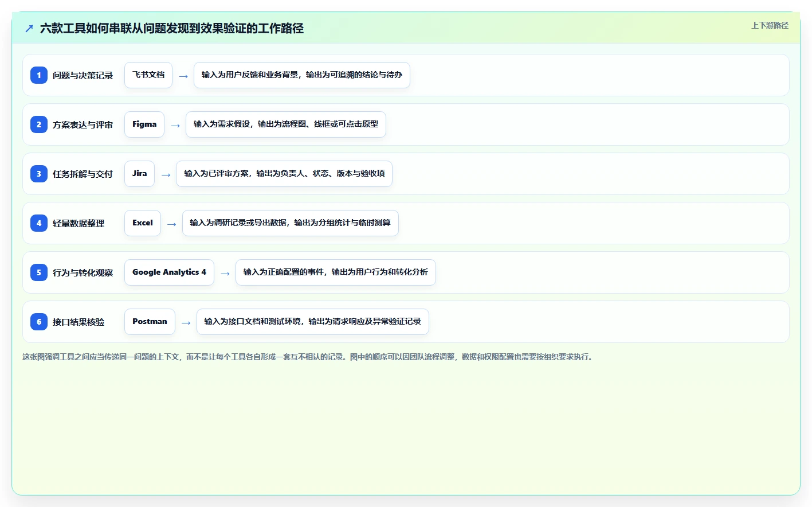Click the arrow after Google Analytics 4
The image size is (812, 507).
(225, 273)
